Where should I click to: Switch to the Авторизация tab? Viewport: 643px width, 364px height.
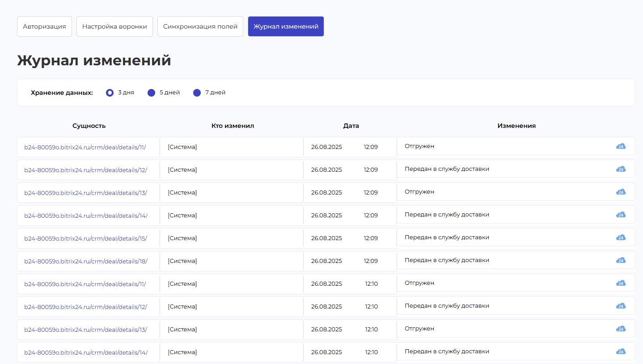(x=44, y=26)
